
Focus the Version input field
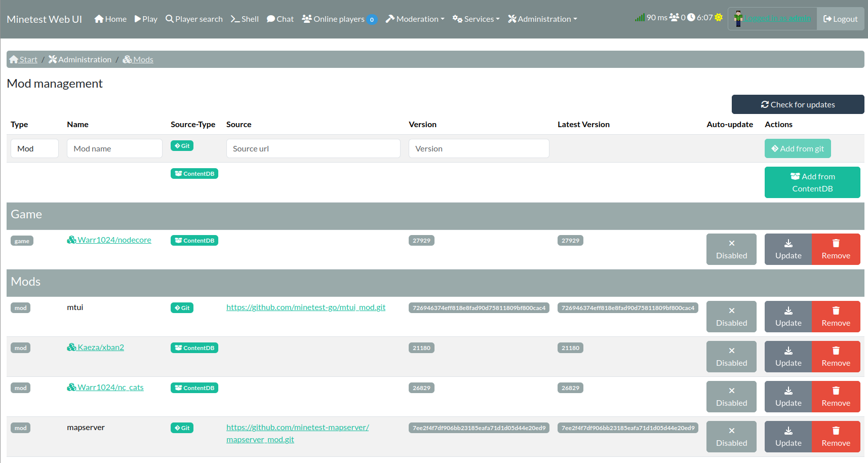coord(479,148)
